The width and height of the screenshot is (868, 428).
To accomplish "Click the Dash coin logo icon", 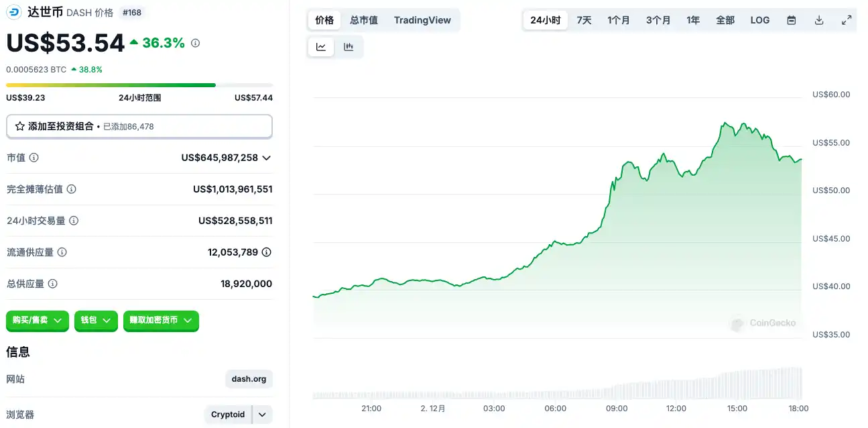I will (13, 12).
